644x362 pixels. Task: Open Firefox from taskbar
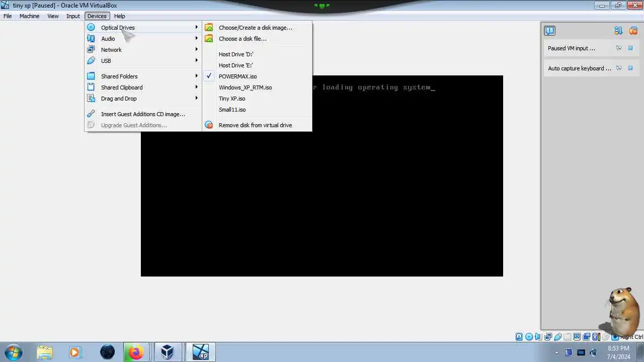click(136, 352)
